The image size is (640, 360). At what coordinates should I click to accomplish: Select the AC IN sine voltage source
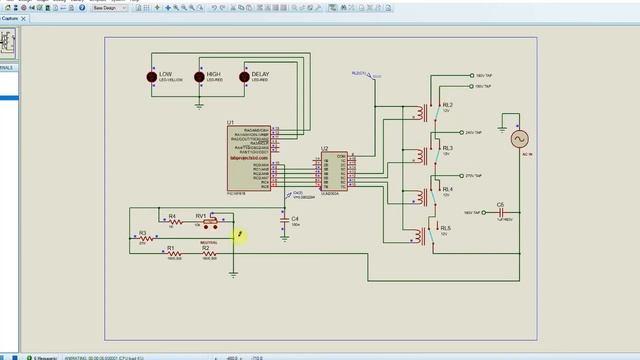click(520, 139)
